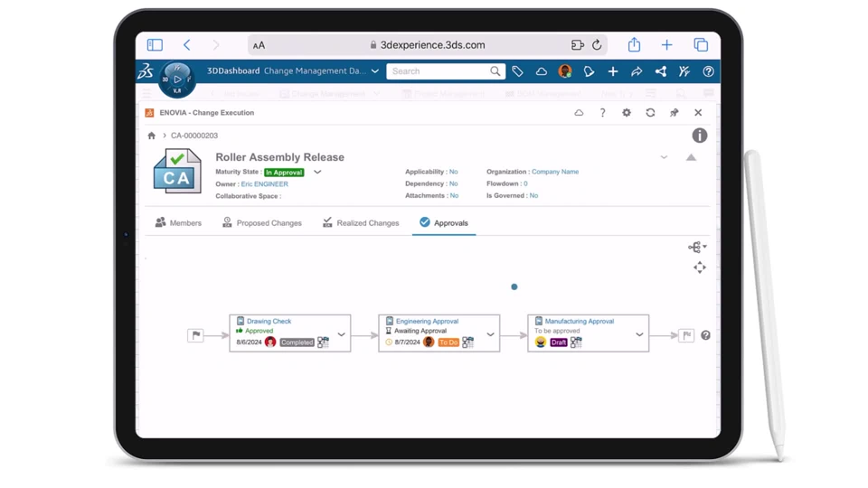
Task: Pin the ENOVIA Change Execution widget
Action: 675,113
